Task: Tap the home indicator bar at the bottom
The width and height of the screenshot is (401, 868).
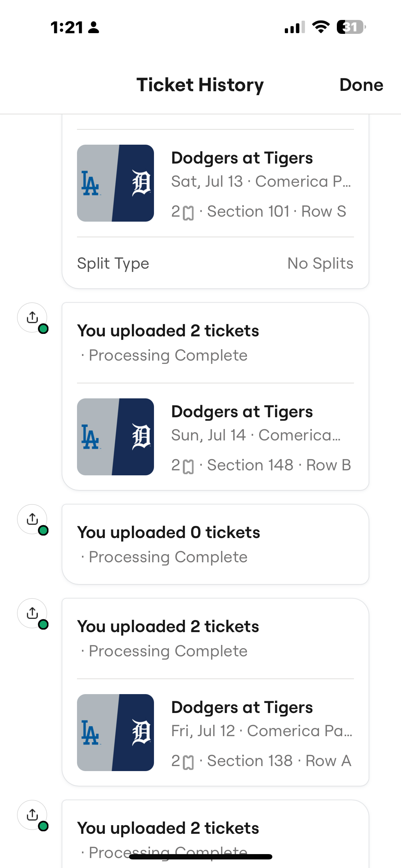Action: click(201, 857)
